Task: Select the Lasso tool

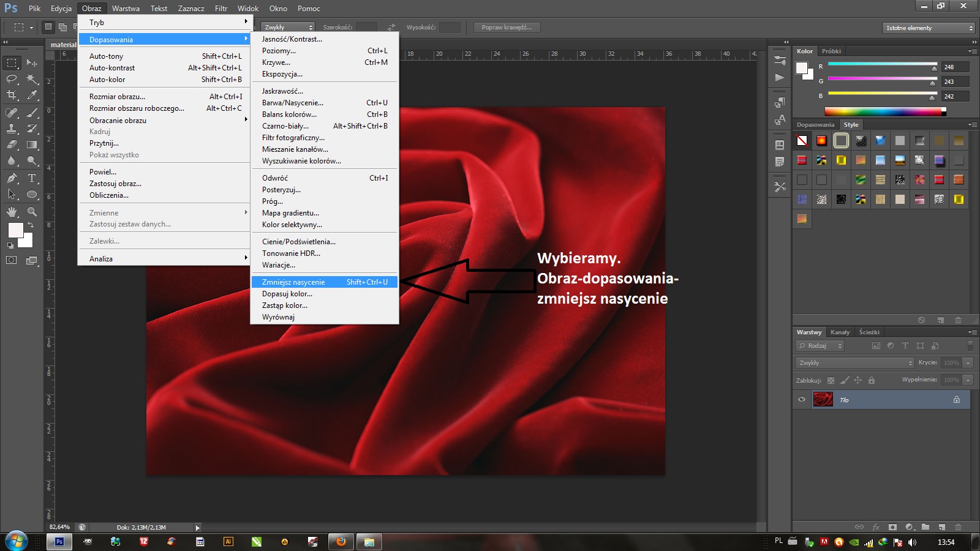Action: point(12,79)
